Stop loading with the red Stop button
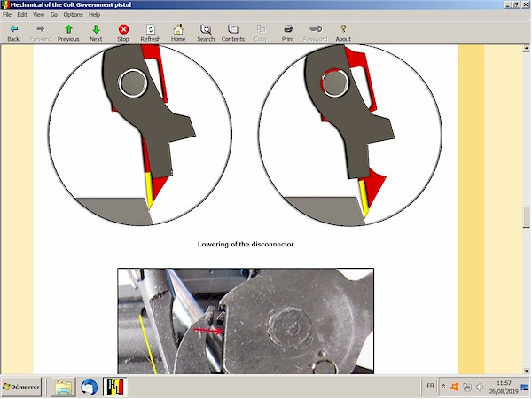Image resolution: width=532 pixels, height=399 pixels. (123, 33)
